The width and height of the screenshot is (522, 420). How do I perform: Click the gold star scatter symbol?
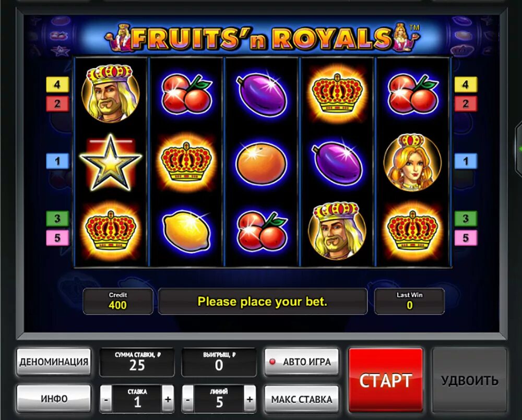coord(111,162)
